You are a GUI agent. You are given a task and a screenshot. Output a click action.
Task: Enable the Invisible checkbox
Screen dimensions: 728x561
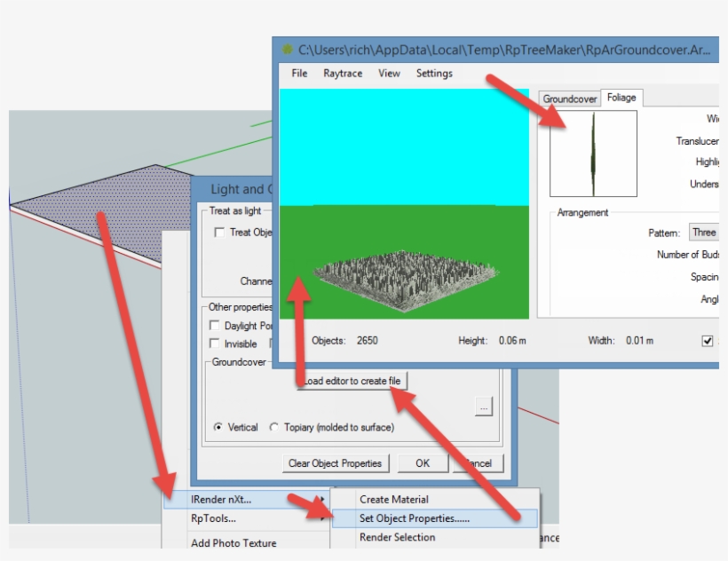(213, 343)
